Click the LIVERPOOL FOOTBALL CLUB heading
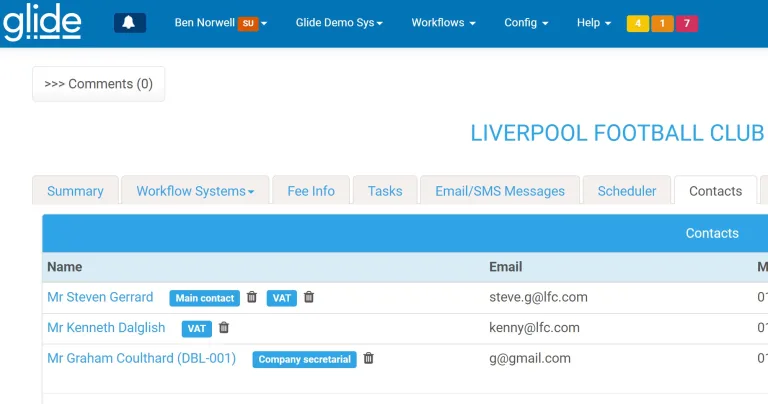This screenshot has height=404, width=768. click(x=617, y=133)
